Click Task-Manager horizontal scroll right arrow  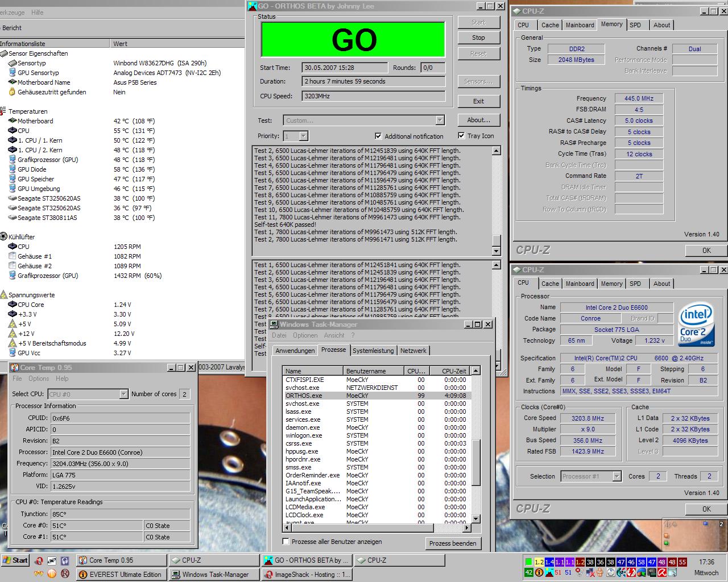[468, 527]
